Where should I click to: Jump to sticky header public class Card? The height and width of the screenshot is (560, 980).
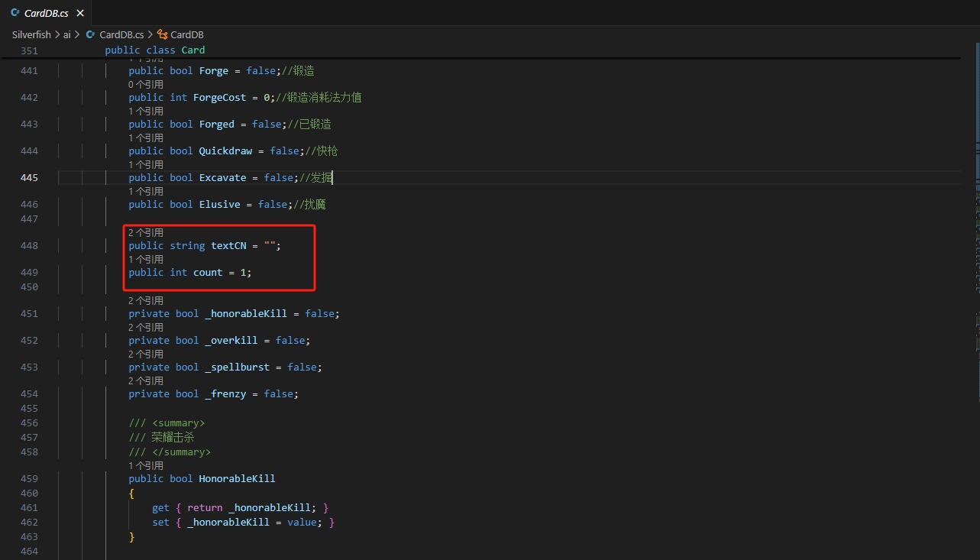click(155, 50)
